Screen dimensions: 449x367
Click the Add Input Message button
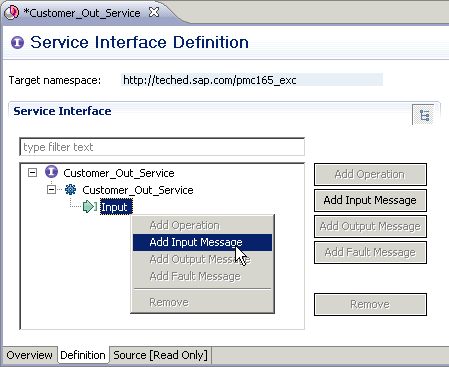pyautogui.click(x=370, y=200)
